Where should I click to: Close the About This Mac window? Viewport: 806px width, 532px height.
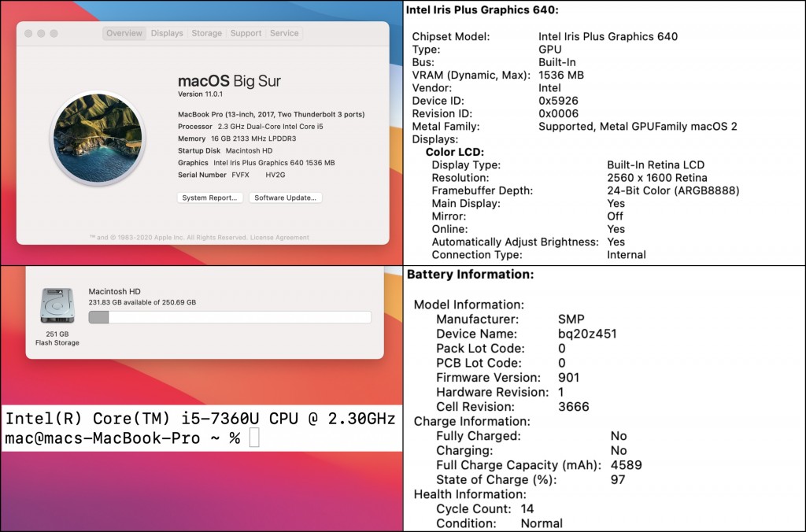28,33
